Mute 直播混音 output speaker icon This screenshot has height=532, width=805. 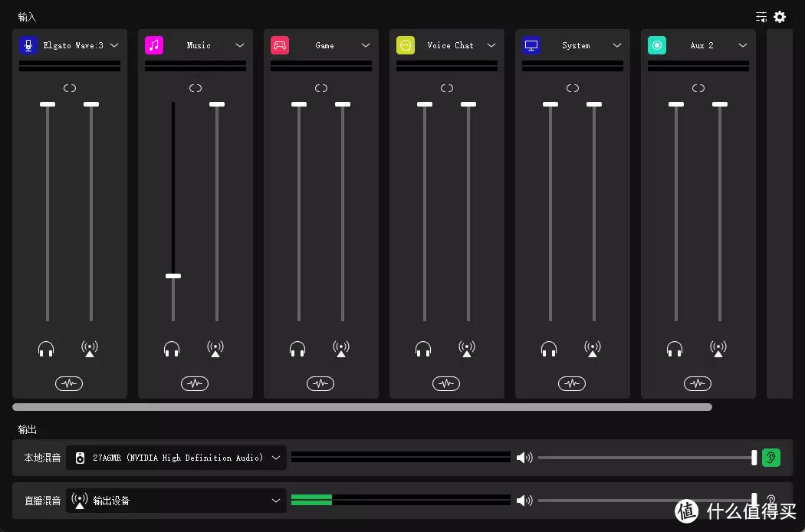(524, 500)
